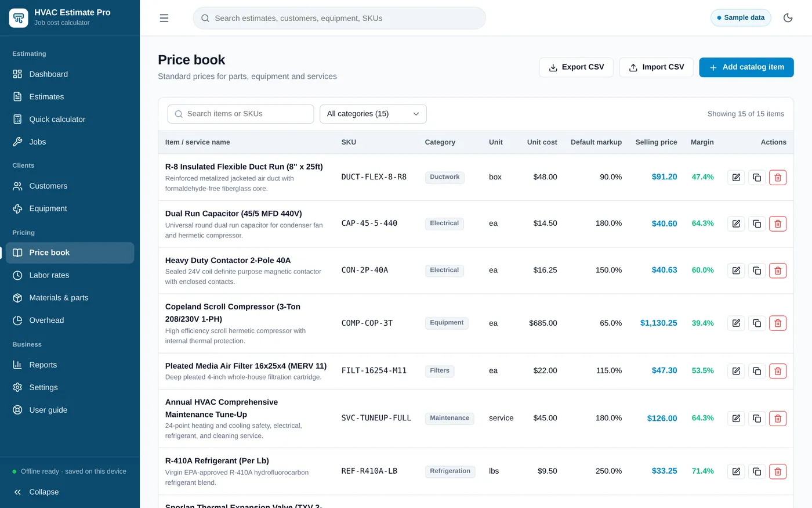Go to Estimates in the sidebar
The width and height of the screenshot is (812, 508).
point(70,97)
